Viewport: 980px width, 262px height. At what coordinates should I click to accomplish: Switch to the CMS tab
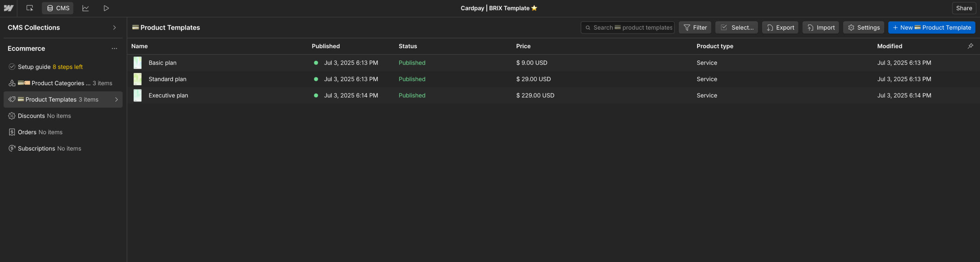click(58, 8)
